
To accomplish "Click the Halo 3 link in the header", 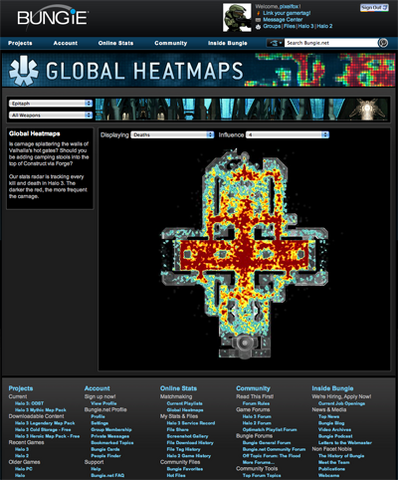I will pos(306,26).
